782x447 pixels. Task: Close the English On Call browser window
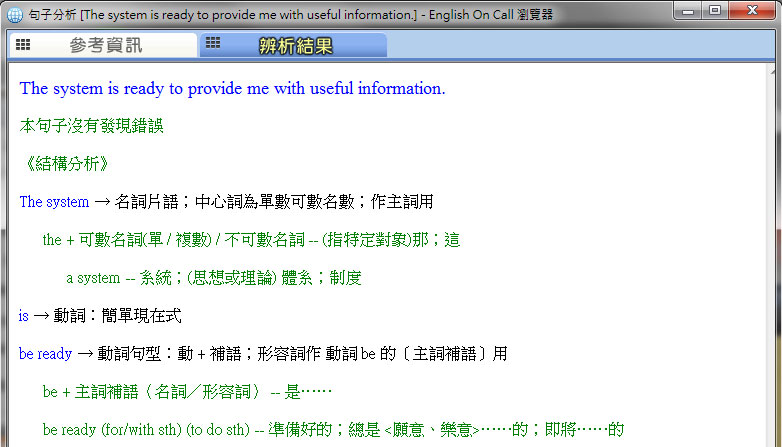point(753,10)
